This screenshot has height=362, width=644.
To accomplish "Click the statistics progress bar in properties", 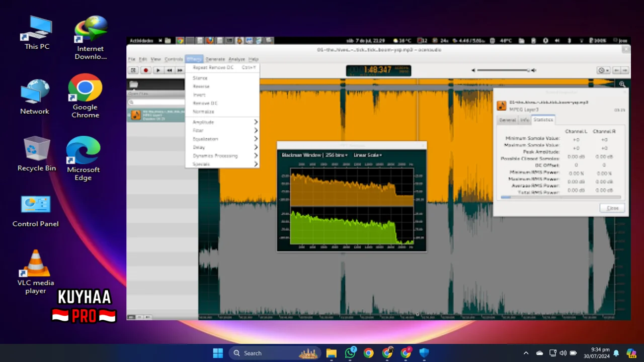I will tap(560, 198).
